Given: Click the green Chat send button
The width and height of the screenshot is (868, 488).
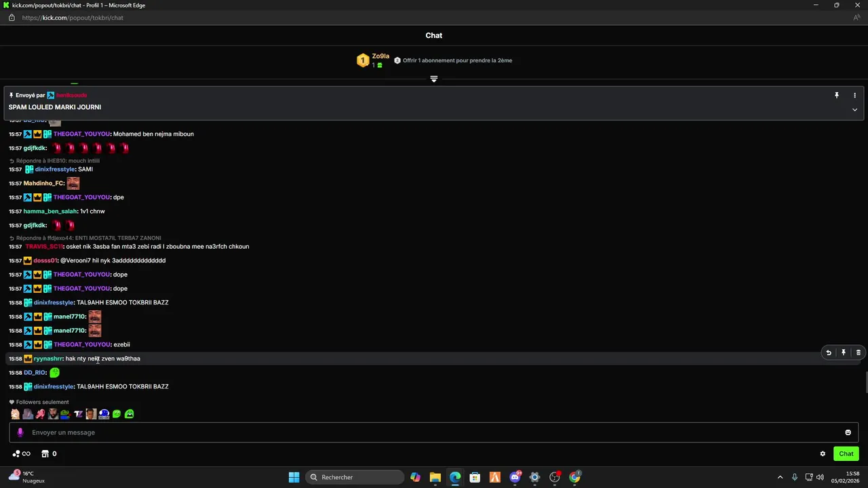Looking at the screenshot, I should click(x=846, y=453).
